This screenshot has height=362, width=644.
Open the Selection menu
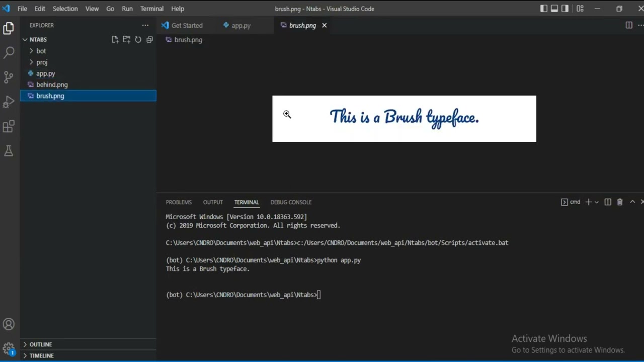pos(65,9)
